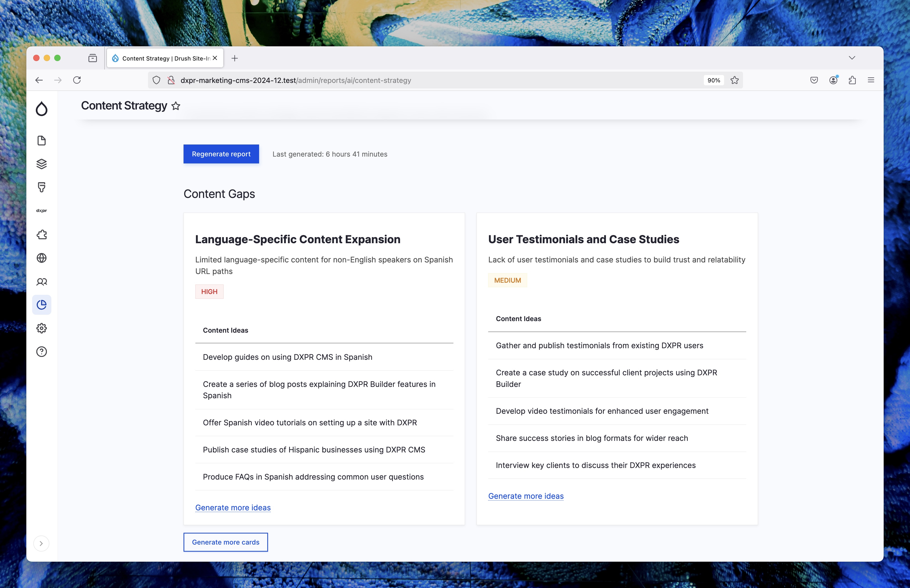Open the globe icon in sidebar
This screenshot has width=910, height=588.
41,258
